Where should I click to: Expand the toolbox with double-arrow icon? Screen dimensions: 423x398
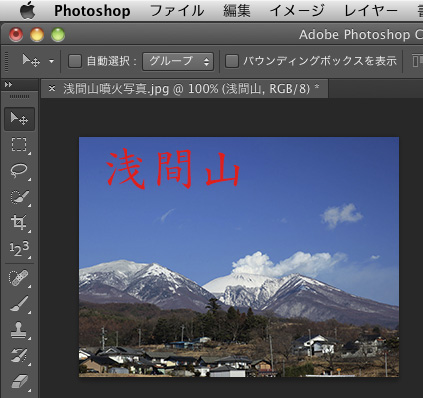8,85
